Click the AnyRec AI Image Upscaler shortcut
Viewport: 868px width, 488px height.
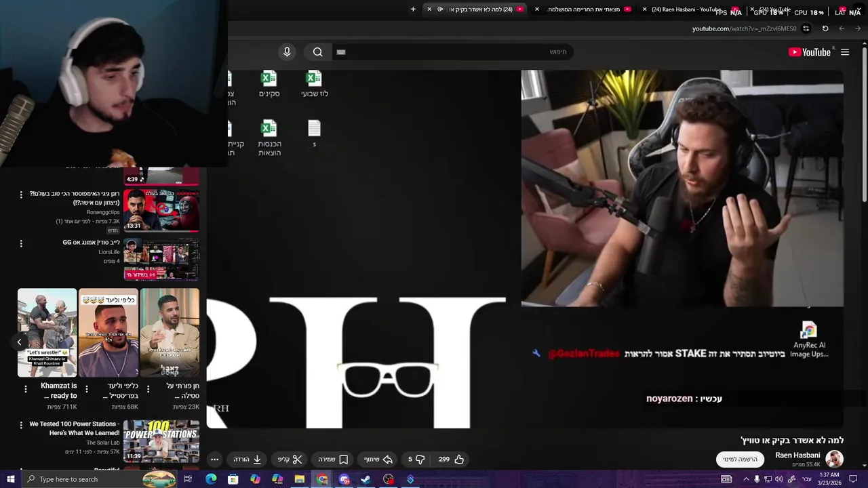[x=808, y=340]
